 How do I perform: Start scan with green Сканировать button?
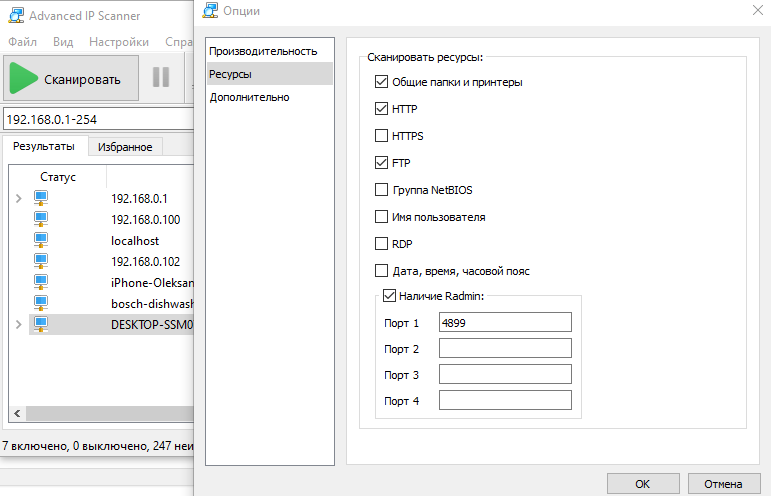tap(71, 78)
